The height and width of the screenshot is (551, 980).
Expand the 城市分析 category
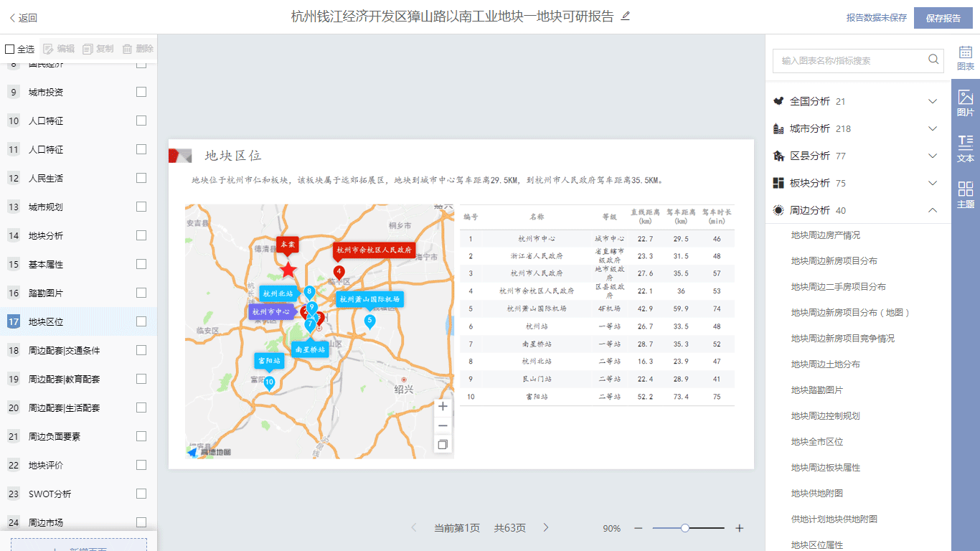(x=933, y=128)
